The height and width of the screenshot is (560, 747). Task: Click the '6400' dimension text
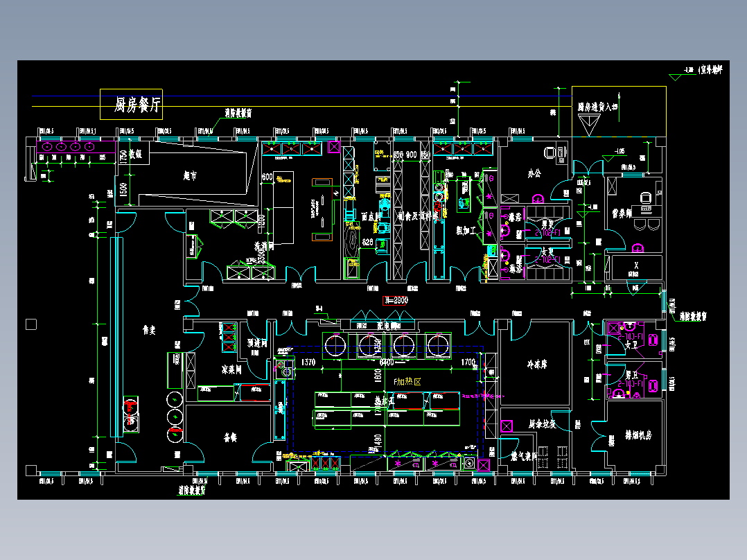click(x=387, y=362)
